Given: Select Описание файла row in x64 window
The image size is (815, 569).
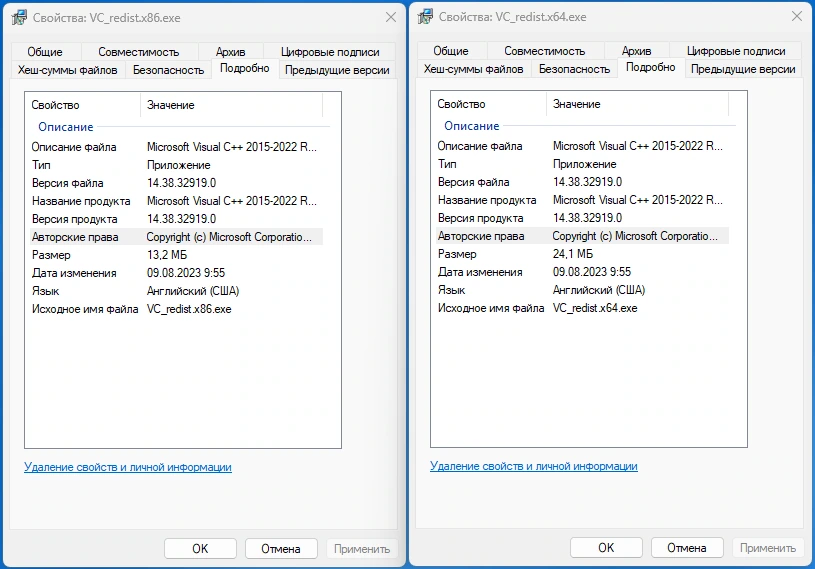Looking at the screenshot, I should click(582, 146).
